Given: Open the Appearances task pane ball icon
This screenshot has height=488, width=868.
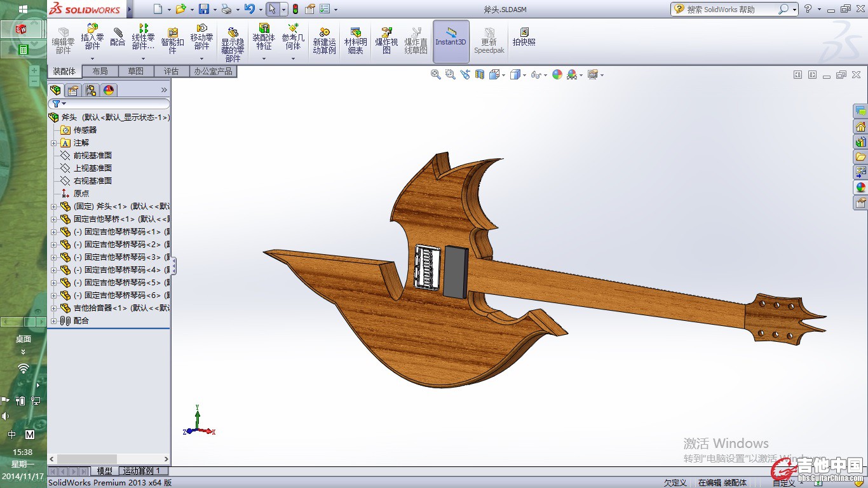Looking at the screenshot, I should click(861, 187).
